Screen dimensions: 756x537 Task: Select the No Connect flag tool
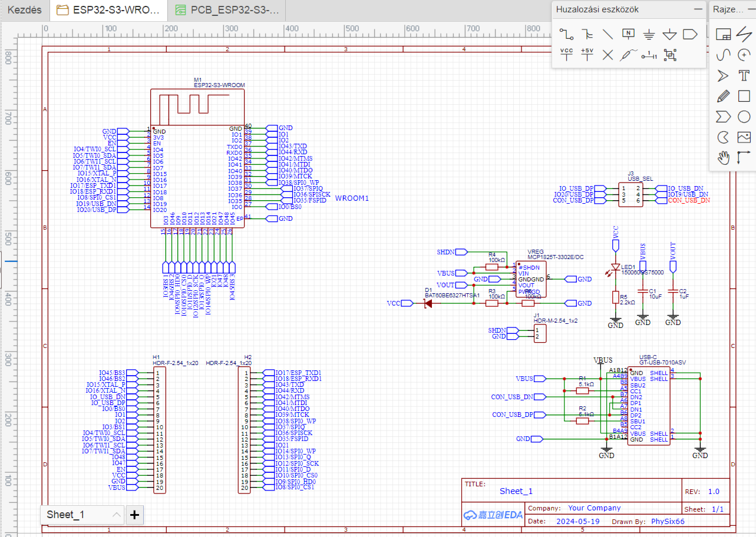pyautogui.click(x=608, y=55)
